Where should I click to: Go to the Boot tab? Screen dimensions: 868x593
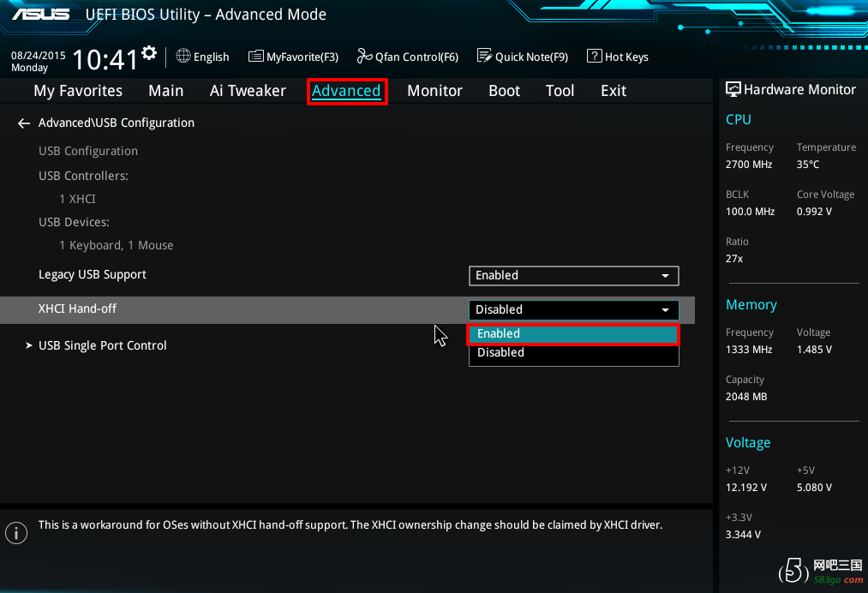coord(505,91)
